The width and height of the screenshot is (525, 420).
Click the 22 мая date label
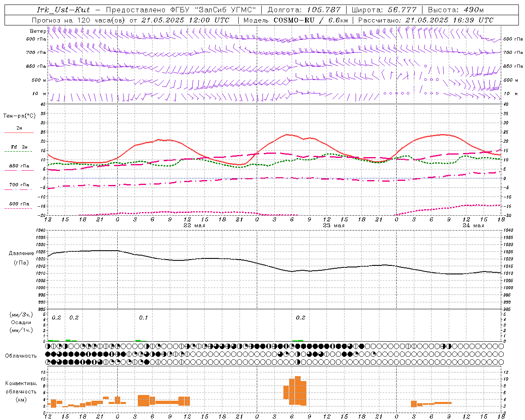point(194,226)
